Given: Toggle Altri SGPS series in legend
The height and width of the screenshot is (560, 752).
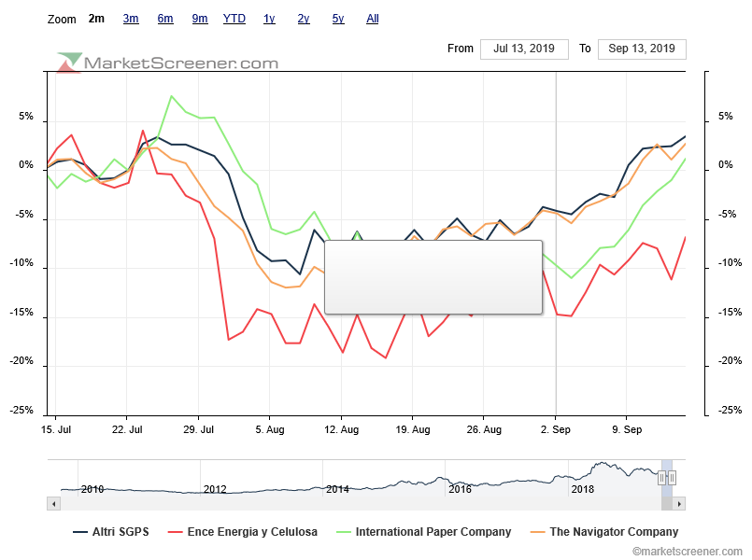Looking at the screenshot, I should 111,532.
